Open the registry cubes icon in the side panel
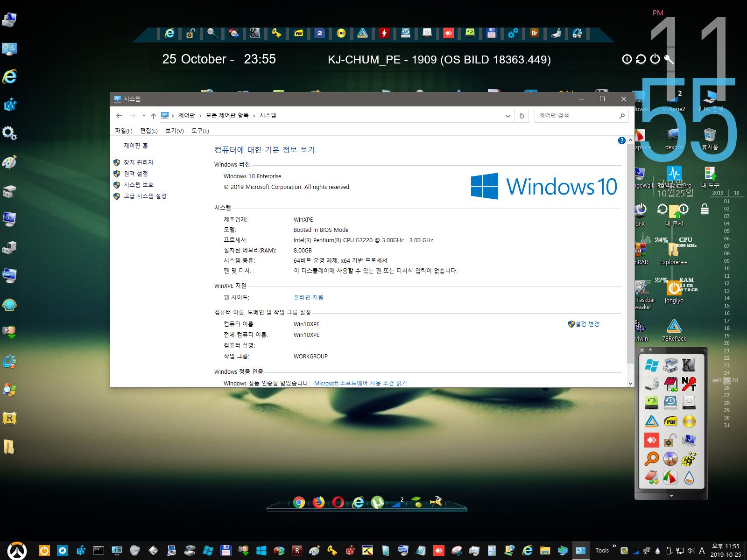 tap(689, 459)
